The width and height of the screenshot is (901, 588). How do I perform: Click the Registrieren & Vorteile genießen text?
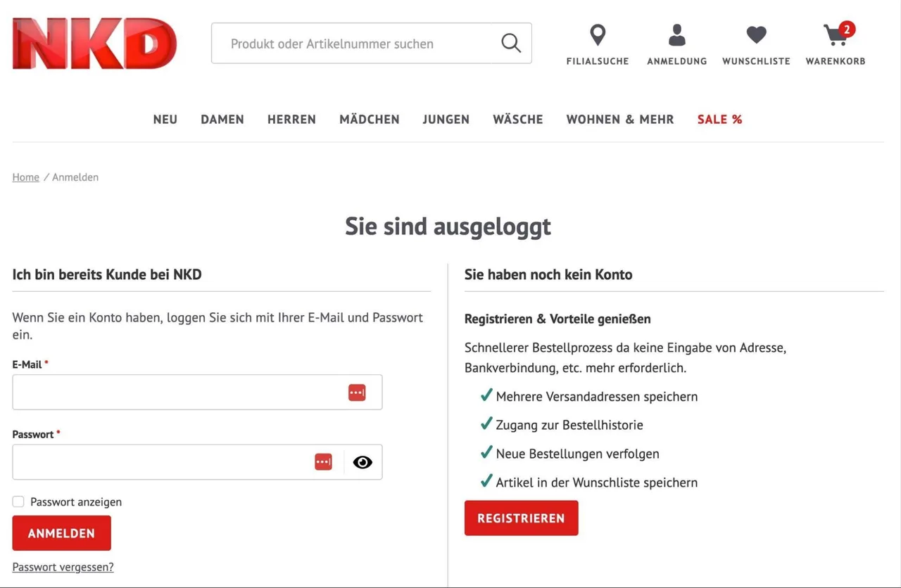click(557, 319)
